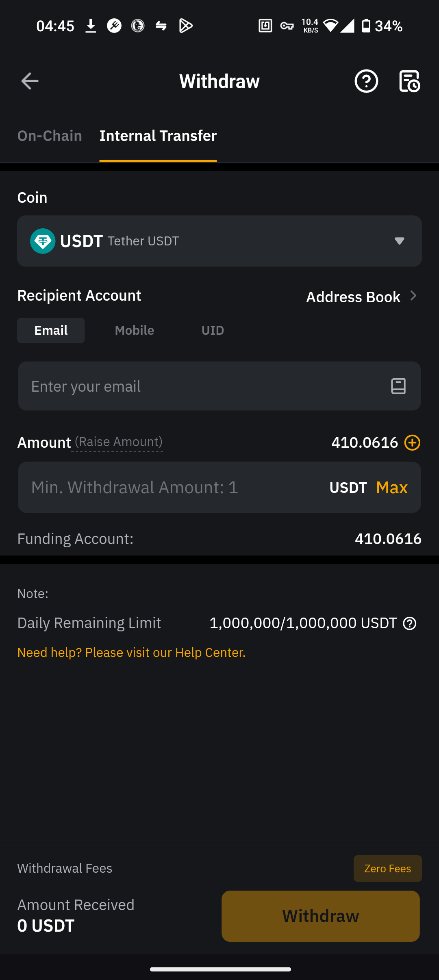439x980 pixels.
Task: Select Email recipient type
Action: pyautogui.click(x=51, y=330)
